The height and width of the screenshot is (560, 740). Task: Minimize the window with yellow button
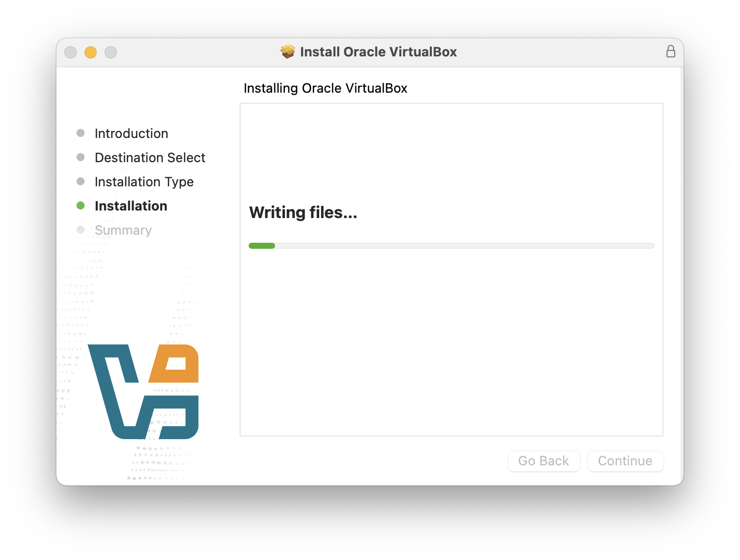point(91,52)
